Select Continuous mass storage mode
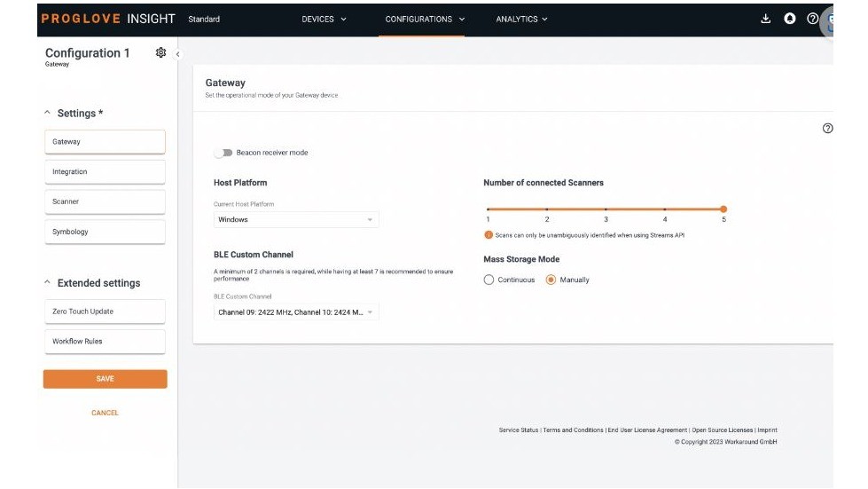 tap(489, 280)
